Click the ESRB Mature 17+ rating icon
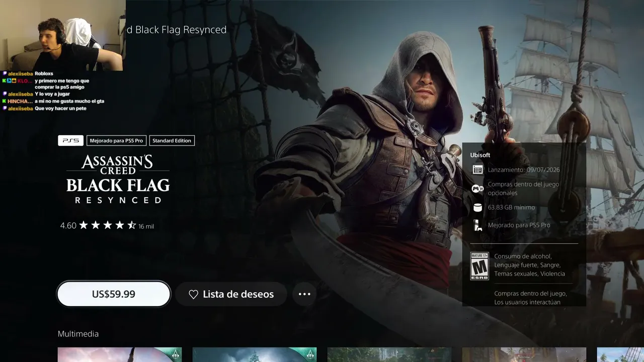The height and width of the screenshot is (362, 644). pos(479,266)
